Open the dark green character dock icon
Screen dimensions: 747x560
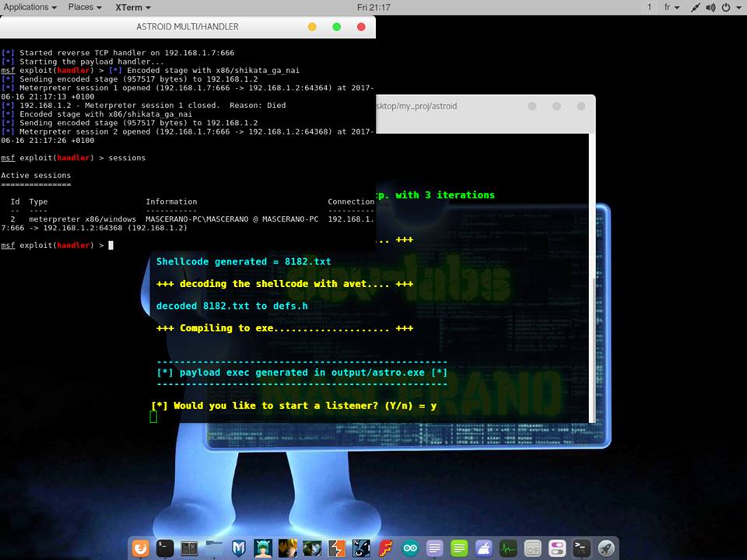pyautogui.click(x=312, y=548)
